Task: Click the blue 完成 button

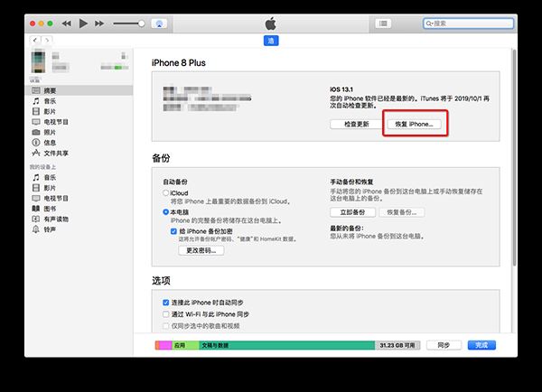Action: click(481, 345)
